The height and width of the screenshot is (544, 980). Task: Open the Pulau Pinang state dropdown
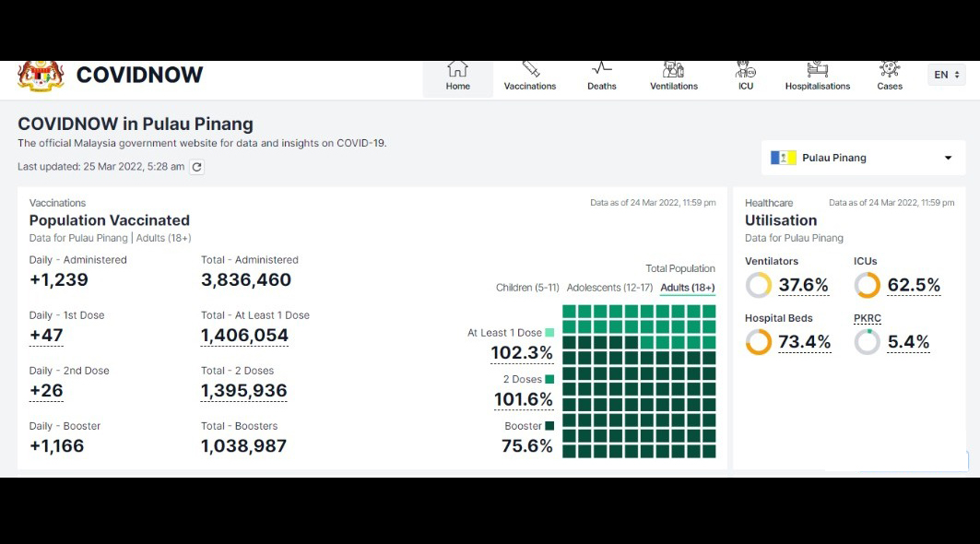(x=863, y=158)
